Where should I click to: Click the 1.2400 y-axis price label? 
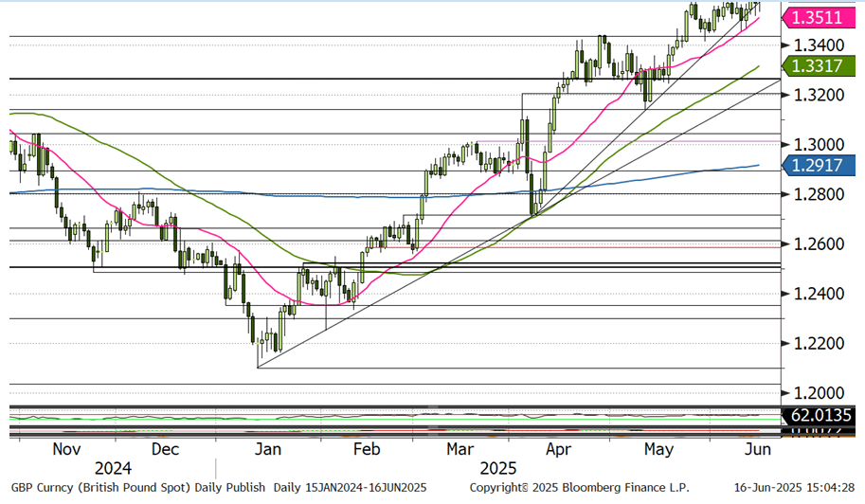point(820,294)
